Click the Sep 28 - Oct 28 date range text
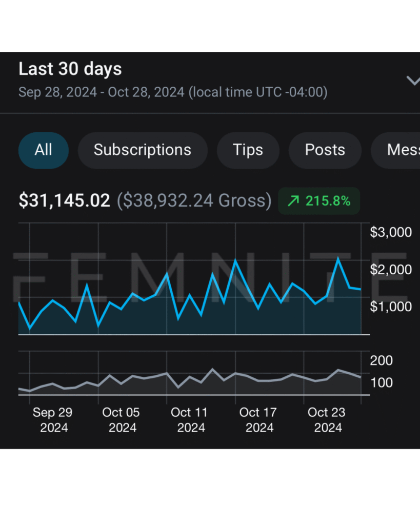 coord(173,92)
